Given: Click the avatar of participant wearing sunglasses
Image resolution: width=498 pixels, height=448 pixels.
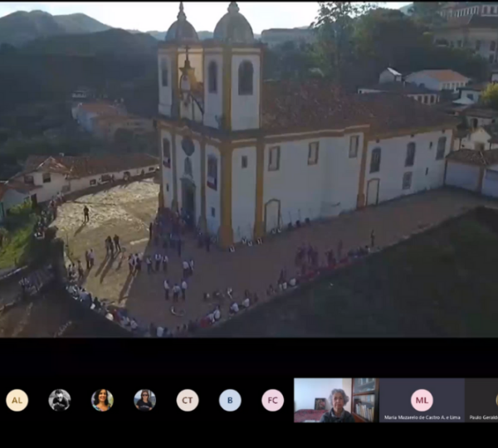Looking at the screenshot, I should tap(144, 400).
